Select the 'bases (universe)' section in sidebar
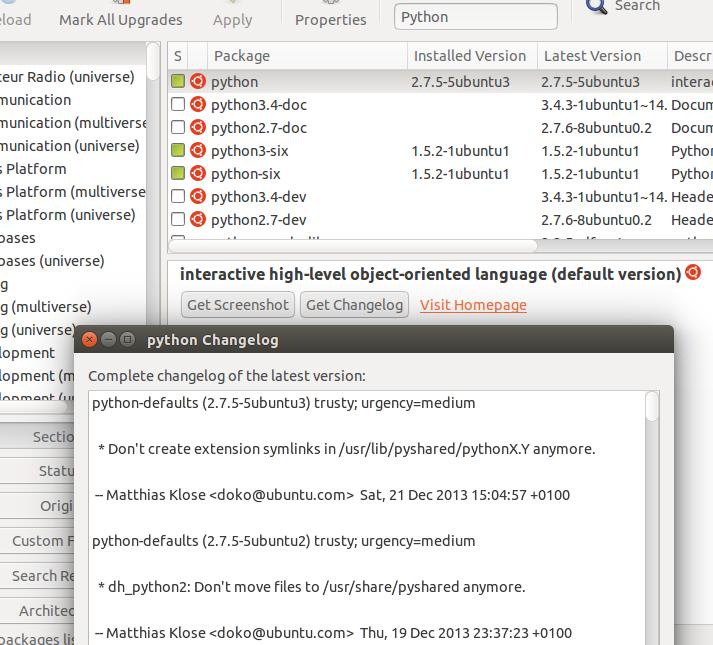713x645 pixels. click(x=52, y=261)
